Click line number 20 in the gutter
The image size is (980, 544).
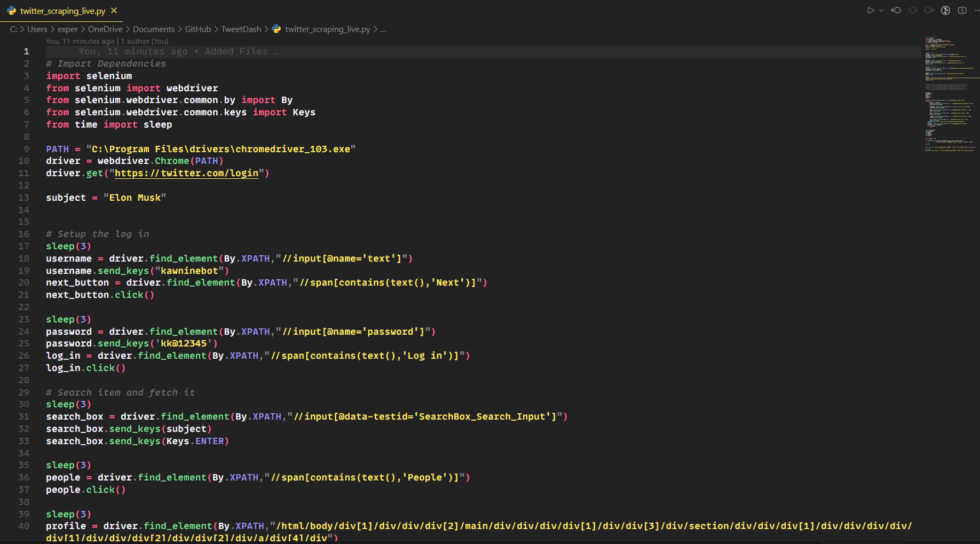tap(23, 282)
